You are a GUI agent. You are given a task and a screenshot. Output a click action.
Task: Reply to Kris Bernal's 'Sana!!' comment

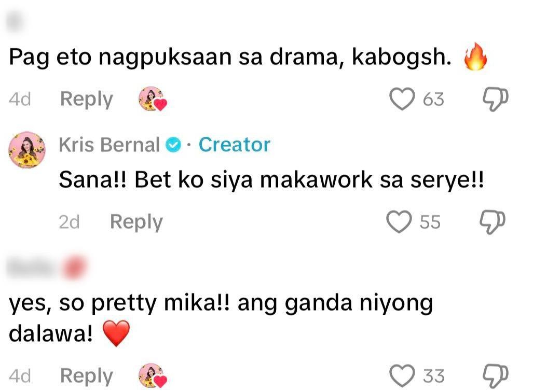(x=136, y=222)
